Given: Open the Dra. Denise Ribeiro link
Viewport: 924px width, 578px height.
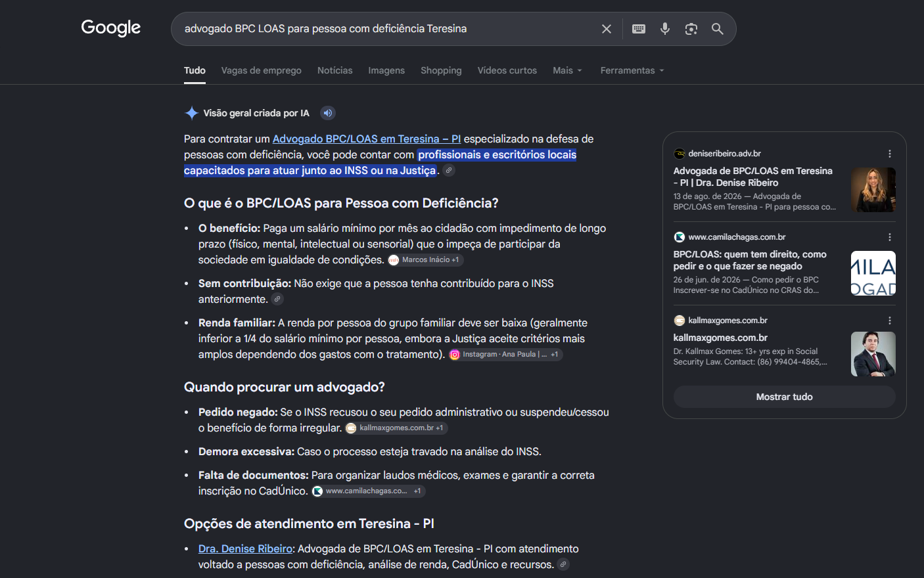Looking at the screenshot, I should (x=246, y=549).
